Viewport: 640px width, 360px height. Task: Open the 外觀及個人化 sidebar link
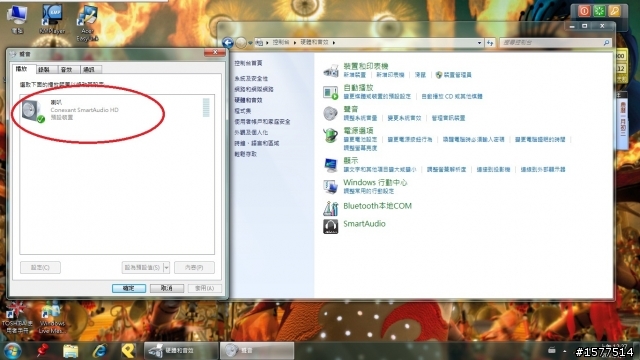pyautogui.click(x=251, y=132)
